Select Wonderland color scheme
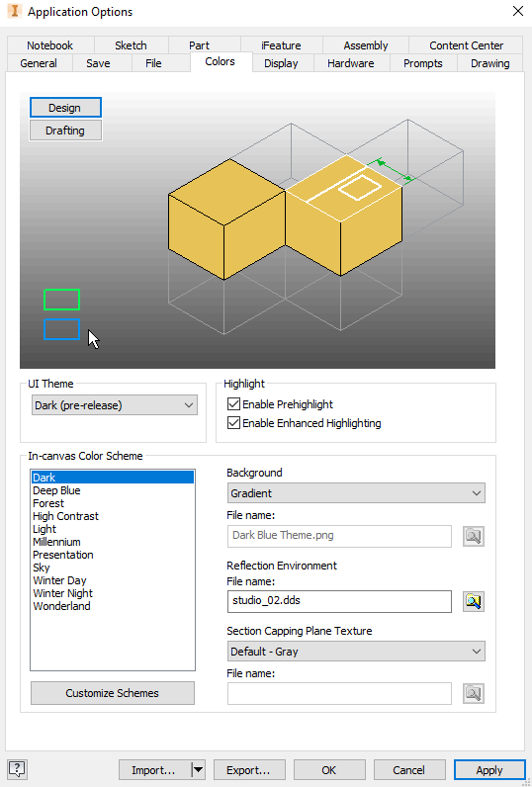This screenshot has width=532, height=787. pos(113,606)
